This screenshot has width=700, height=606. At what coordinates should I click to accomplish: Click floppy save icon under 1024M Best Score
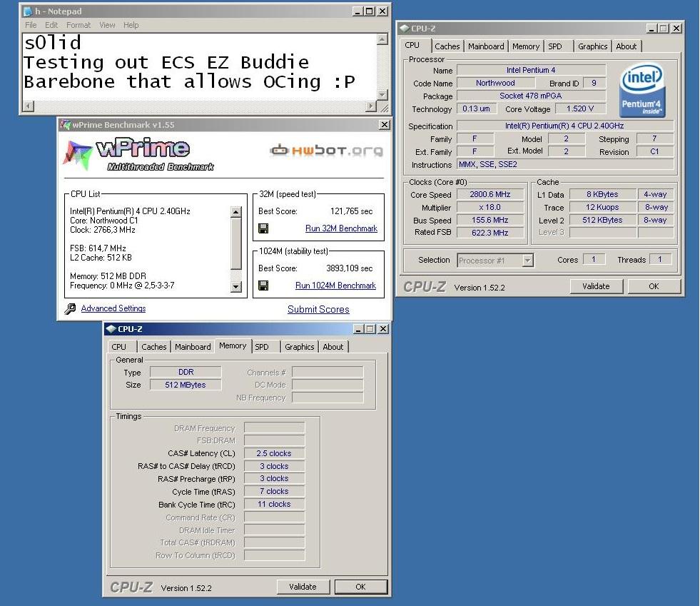coord(263,286)
